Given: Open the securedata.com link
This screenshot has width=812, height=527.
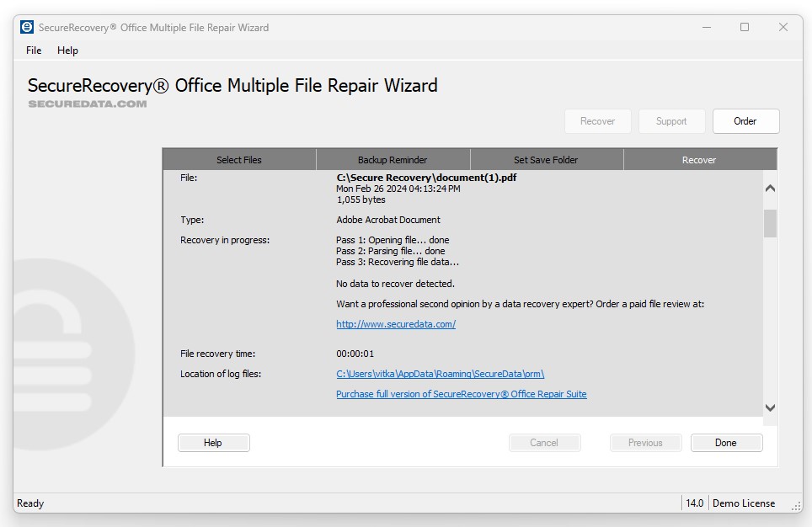Looking at the screenshot, I should pyautogui.click(x=396, y=324).
